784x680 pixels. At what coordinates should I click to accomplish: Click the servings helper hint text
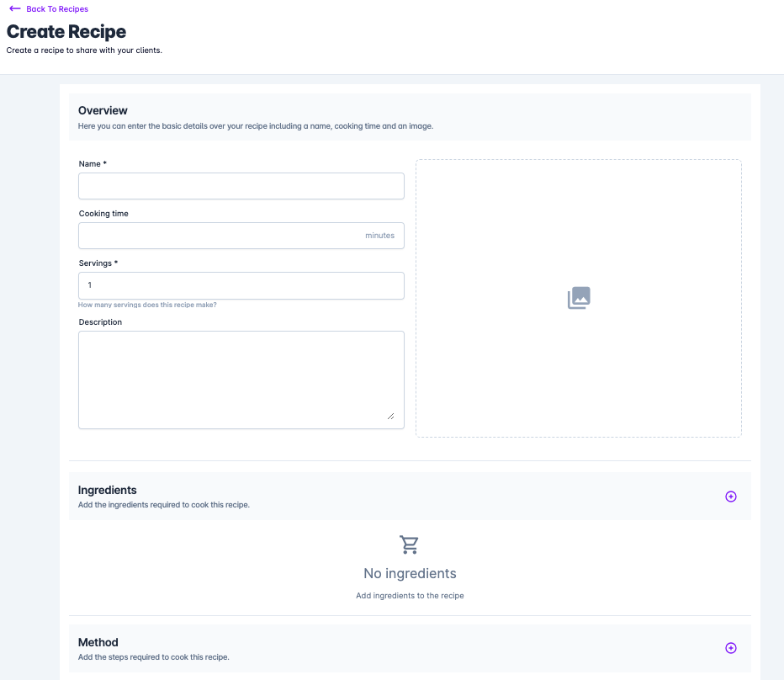pos(147,305)
